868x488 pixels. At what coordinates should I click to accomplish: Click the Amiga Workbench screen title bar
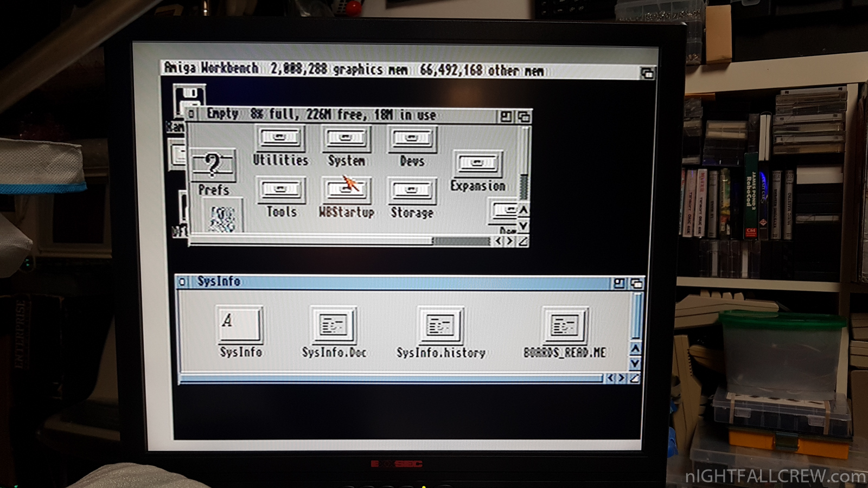pos(400,70)
